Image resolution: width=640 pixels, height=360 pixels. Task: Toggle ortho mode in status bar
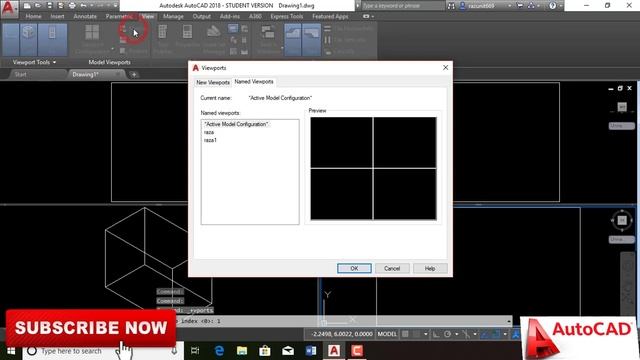coord(436,334)
